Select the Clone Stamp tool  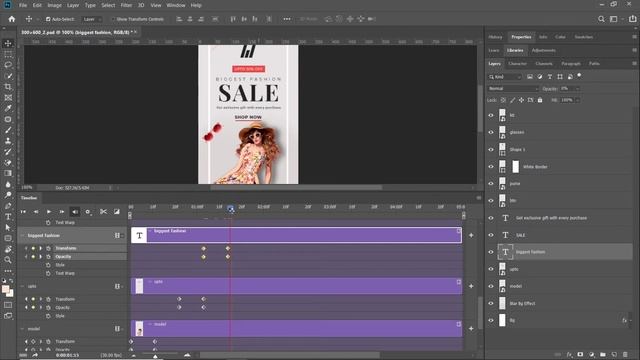[x=8, y=141]
